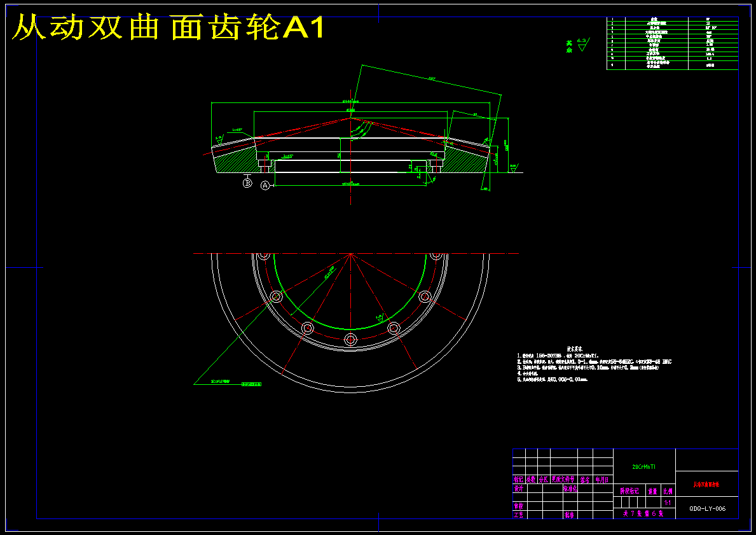This screenshot has width=756, height=535.
Task: Click the green 20CrMnTi material label
Action: click(x=643, y=467)
